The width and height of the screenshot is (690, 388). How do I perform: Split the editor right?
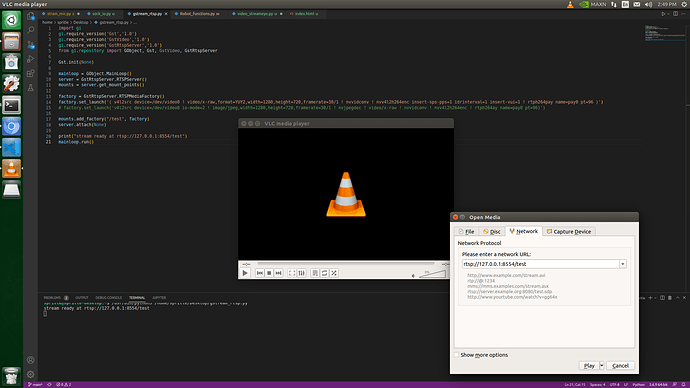coord(675,14)
